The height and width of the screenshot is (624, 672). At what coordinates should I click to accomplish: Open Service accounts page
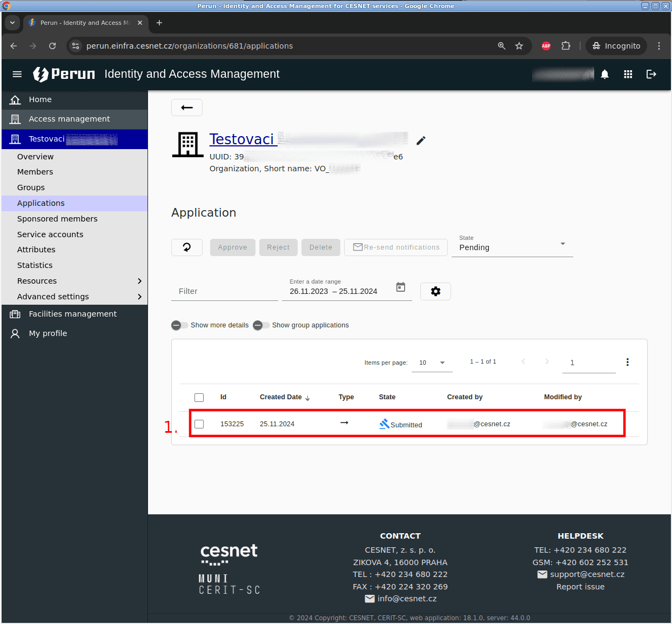point(75,234)
